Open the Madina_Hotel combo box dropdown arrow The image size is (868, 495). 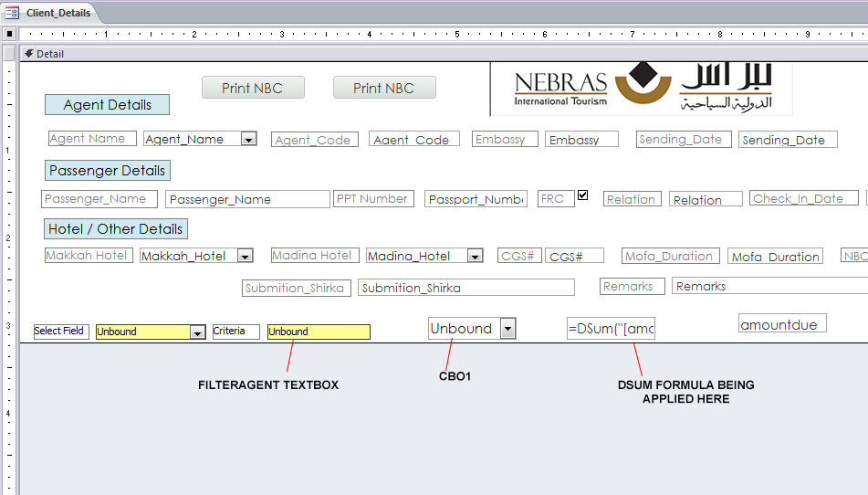(475, 255)
